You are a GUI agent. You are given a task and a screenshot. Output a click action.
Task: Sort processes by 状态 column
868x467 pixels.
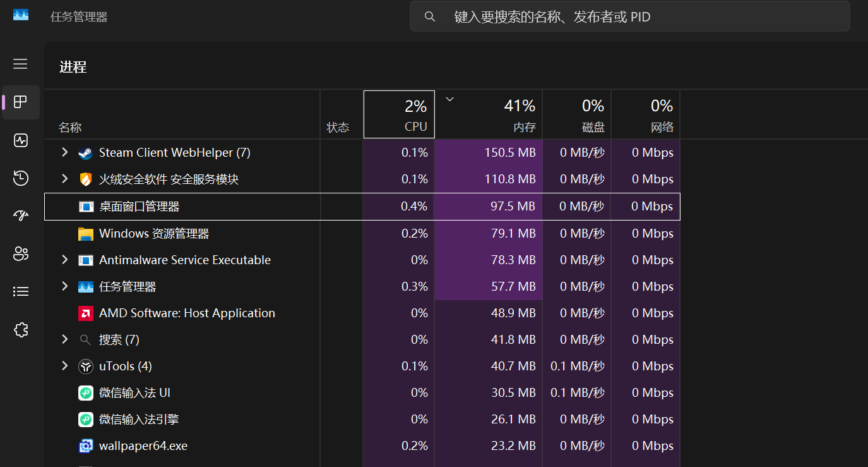(x=342, y=114)
